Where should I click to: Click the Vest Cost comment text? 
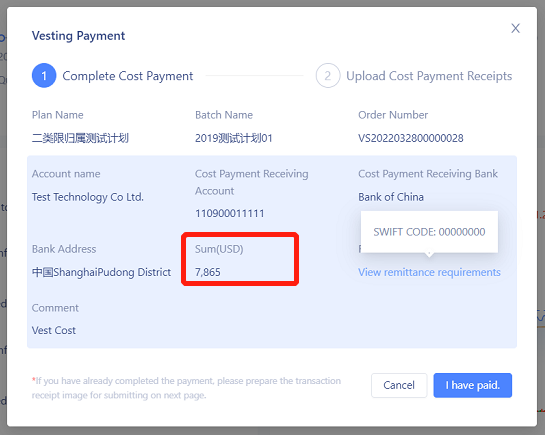(54, 330)
